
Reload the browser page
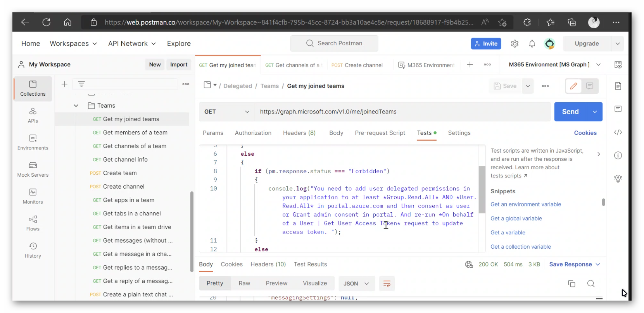coord(47,22)
